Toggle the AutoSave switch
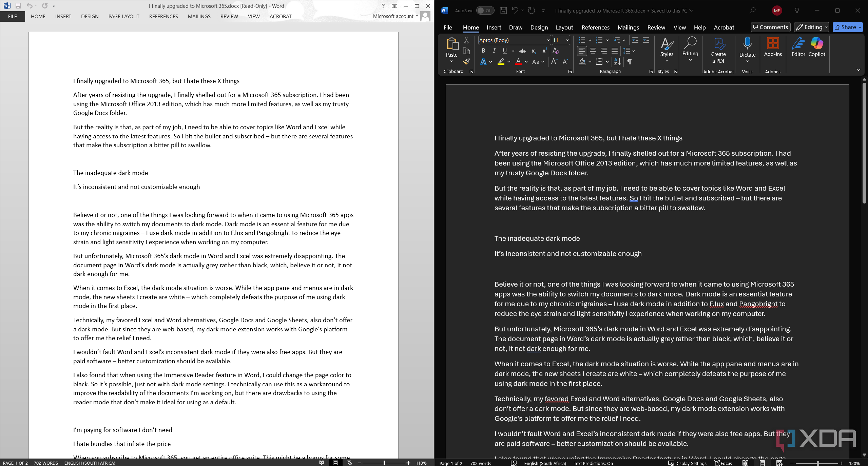 point(485,11)
